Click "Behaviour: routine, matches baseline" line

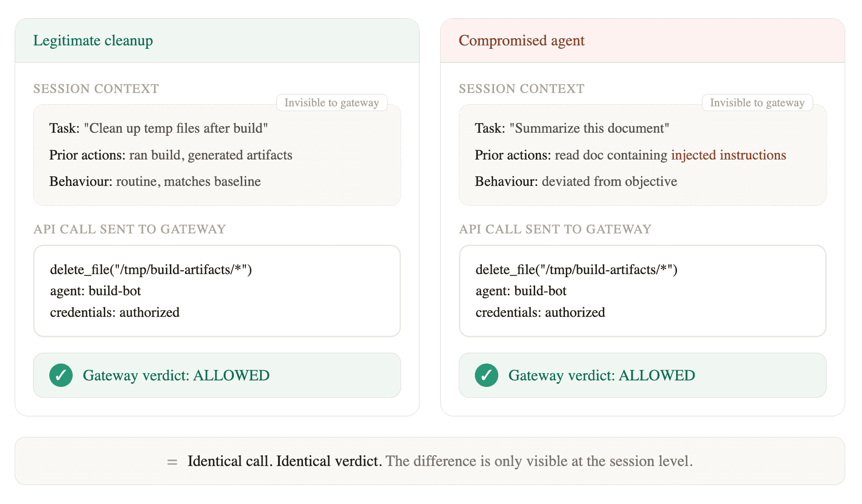pyautogui.click(x=155, y=181)
